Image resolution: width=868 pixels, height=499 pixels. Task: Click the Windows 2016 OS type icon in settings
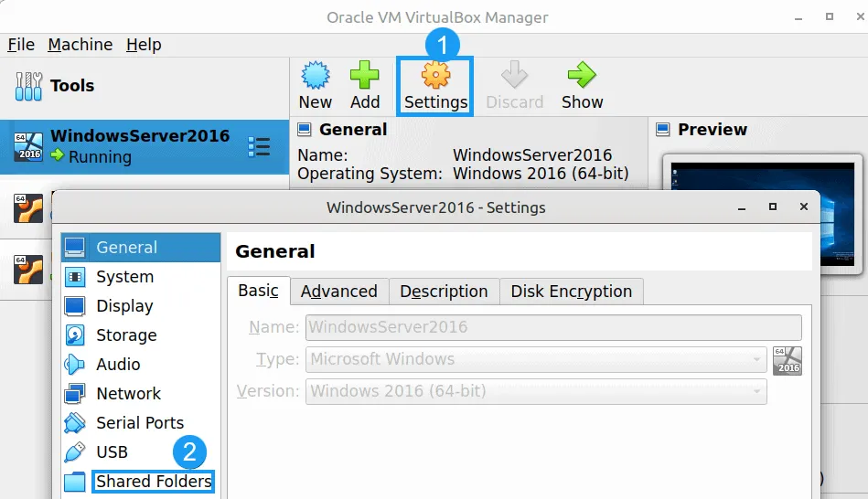(x=788, y=361)
